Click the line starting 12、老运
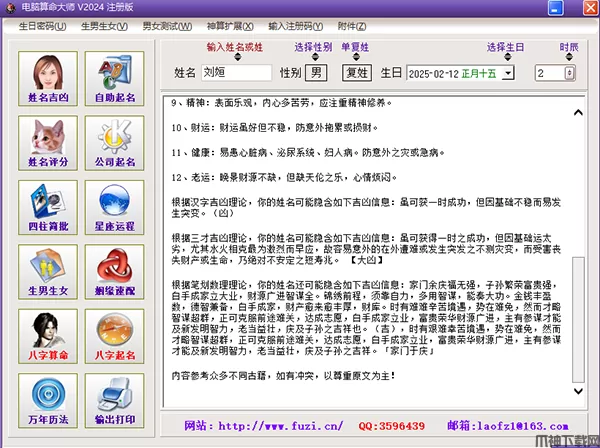Viewport: 600px width, 448px height. 284,178
